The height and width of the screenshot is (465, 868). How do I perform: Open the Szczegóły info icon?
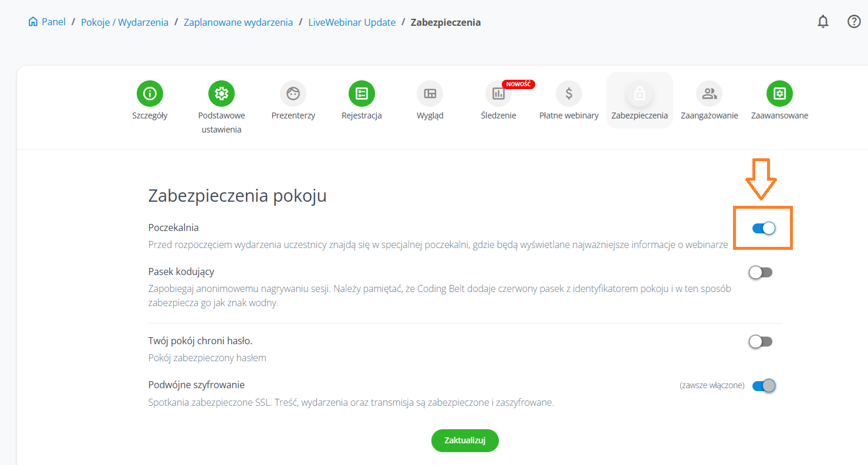point(150,93)
